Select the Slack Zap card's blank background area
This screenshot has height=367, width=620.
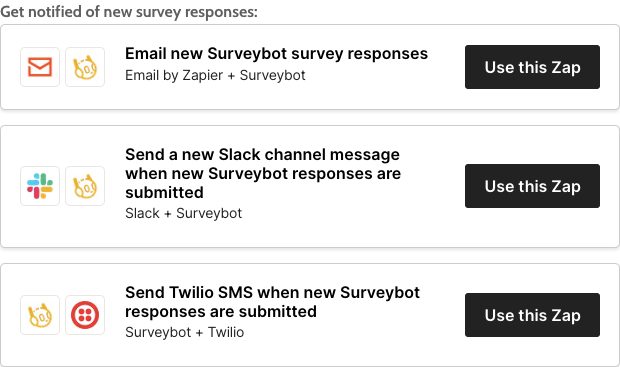point(433,229)
